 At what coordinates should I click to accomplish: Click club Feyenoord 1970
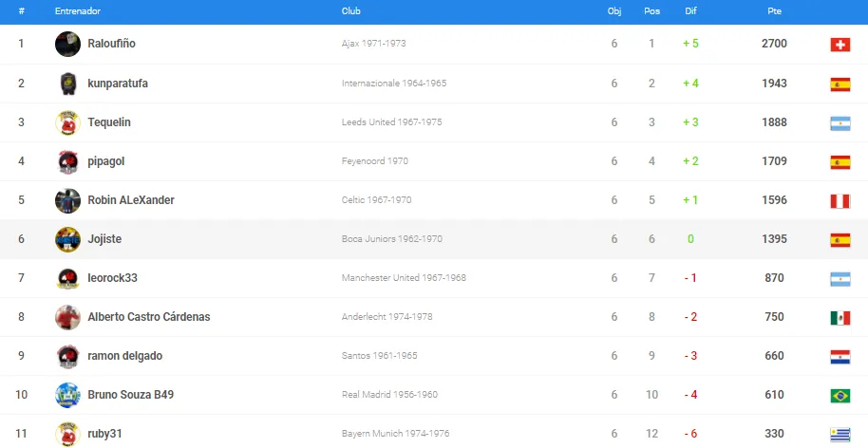coord(375,161)
